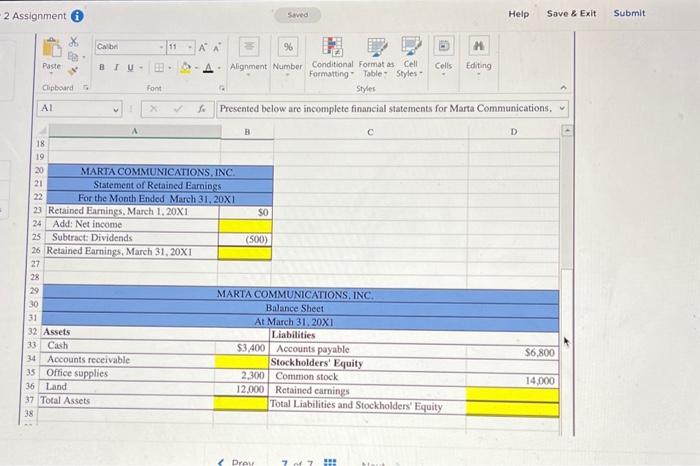
Task: Open the Number percent group menu
Action: 288,57
